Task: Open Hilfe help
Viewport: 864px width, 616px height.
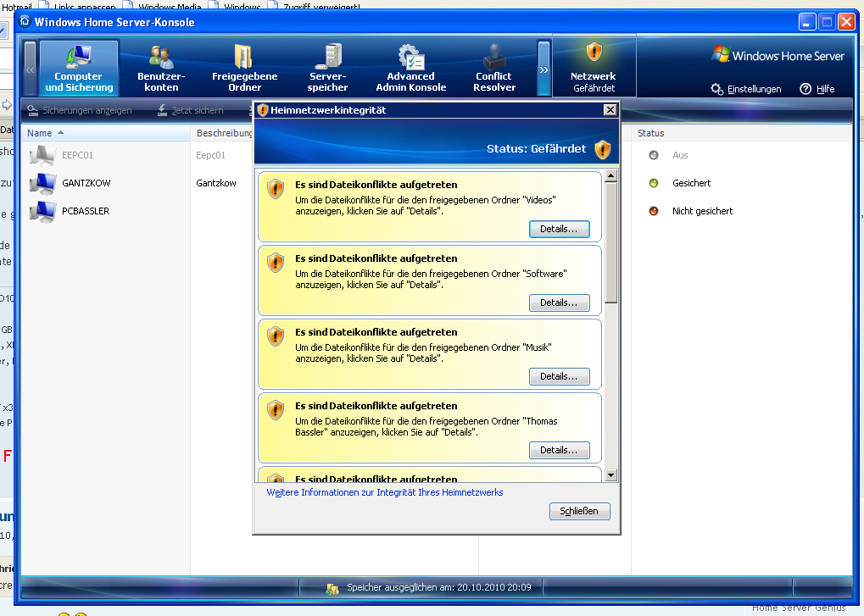Action: (817, 89)
